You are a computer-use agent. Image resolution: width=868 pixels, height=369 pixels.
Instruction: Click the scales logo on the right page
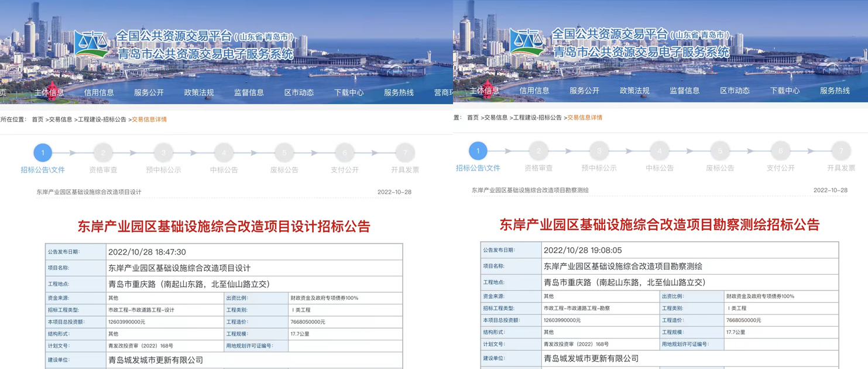pyautogui.click(x=527, y=42)
